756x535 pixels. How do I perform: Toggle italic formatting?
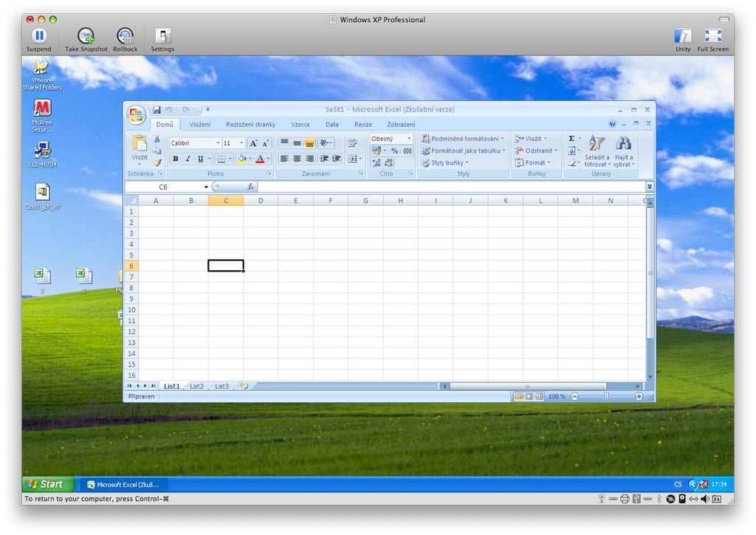click(188, 159)
